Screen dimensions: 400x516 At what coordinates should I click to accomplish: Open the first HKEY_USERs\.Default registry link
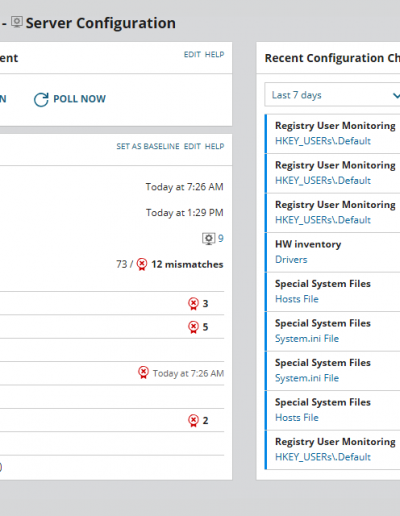pos(323,141)
